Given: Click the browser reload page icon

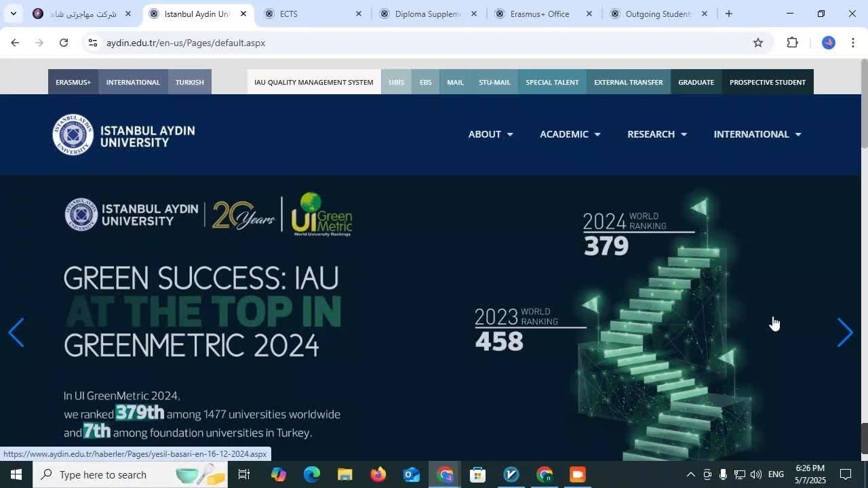Looking at the screenshot, I should coord(63,43).
